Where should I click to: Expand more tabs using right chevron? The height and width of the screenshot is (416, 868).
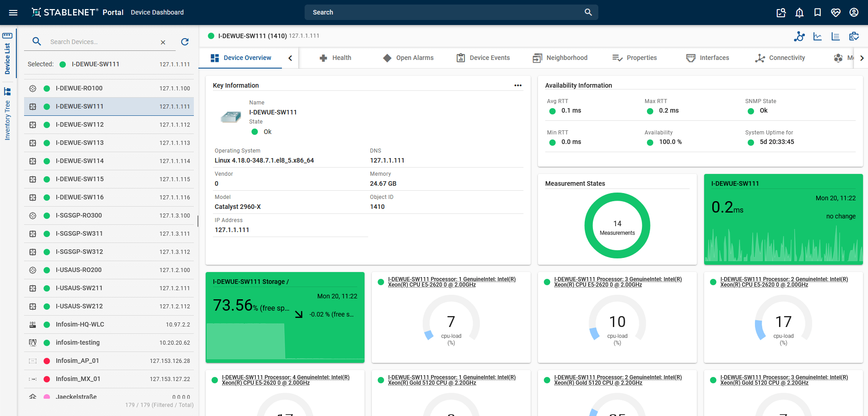(x=862, y=58)
